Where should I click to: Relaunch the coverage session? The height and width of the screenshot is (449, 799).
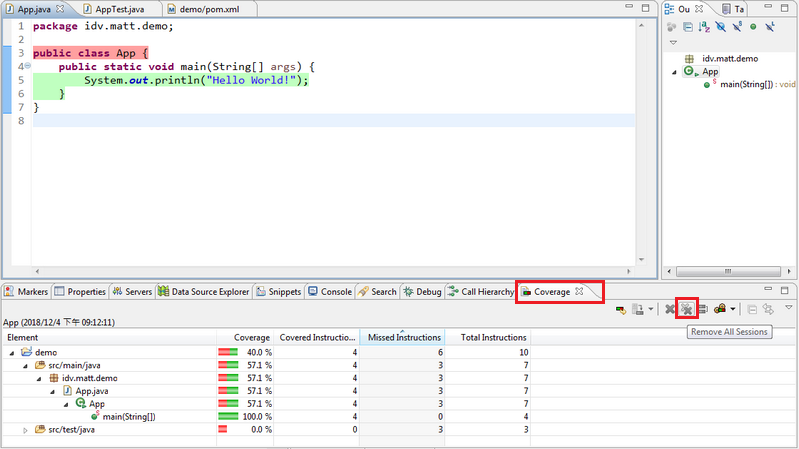coord(622,310)
